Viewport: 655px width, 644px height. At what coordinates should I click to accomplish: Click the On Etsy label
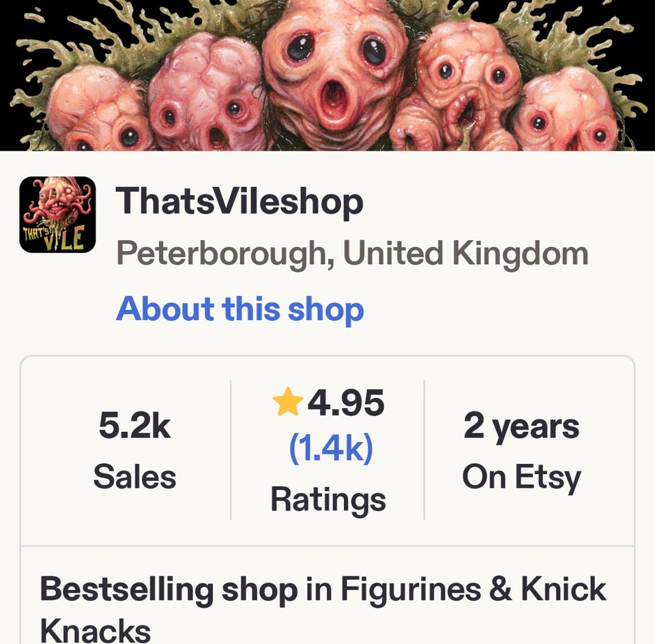pos(521,478)
